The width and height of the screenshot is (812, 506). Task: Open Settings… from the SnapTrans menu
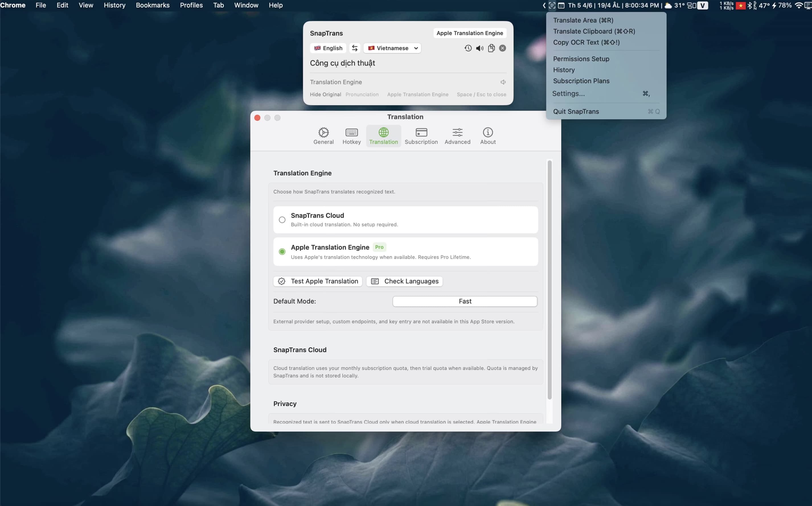pos(606,94)
